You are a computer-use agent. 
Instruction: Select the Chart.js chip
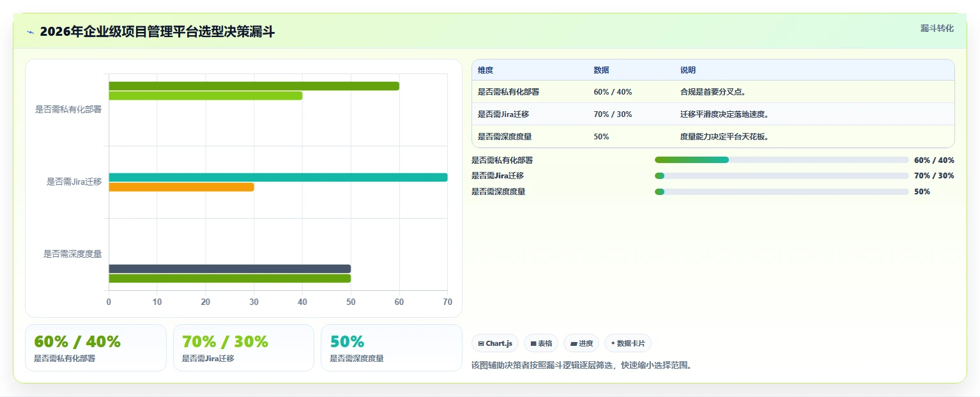495,343
